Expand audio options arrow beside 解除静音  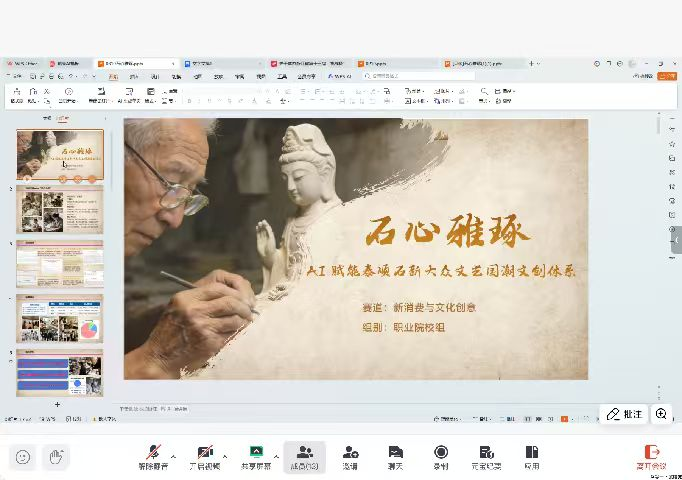(173, 455)
